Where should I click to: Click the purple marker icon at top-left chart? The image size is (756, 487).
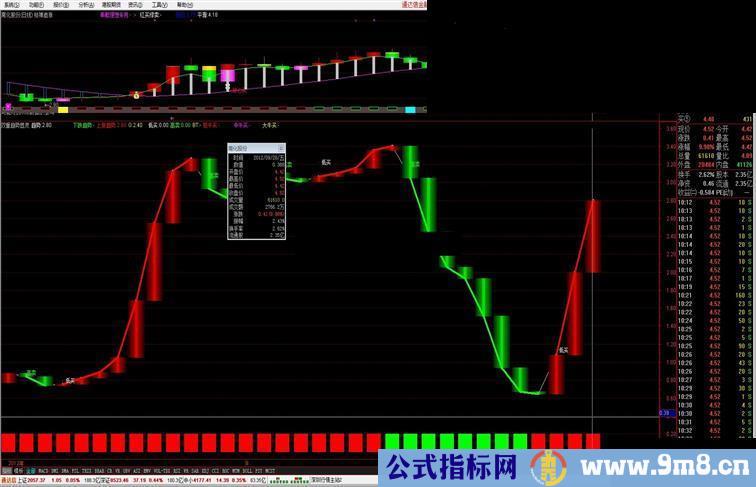click(x=8, y=103)
